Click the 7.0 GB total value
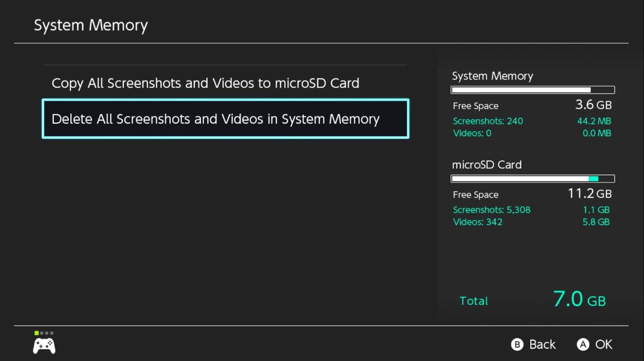Viewport: 644px width, 361px height. [579, 299]
